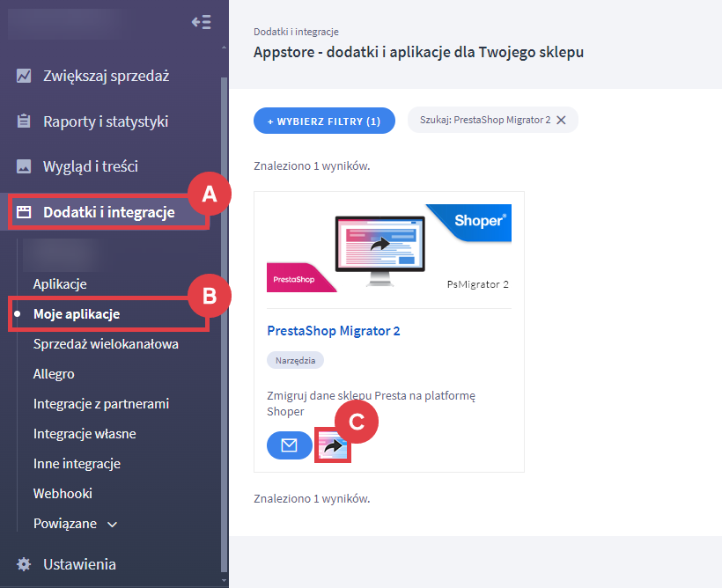
Task: Open Integracje z partnerami
Action: 101,404
